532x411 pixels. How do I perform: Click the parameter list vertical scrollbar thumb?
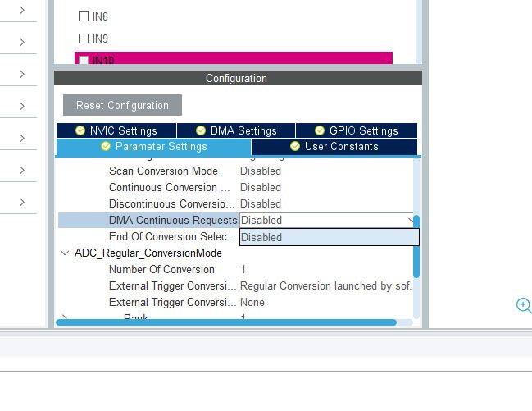click(x=416, y=247)
